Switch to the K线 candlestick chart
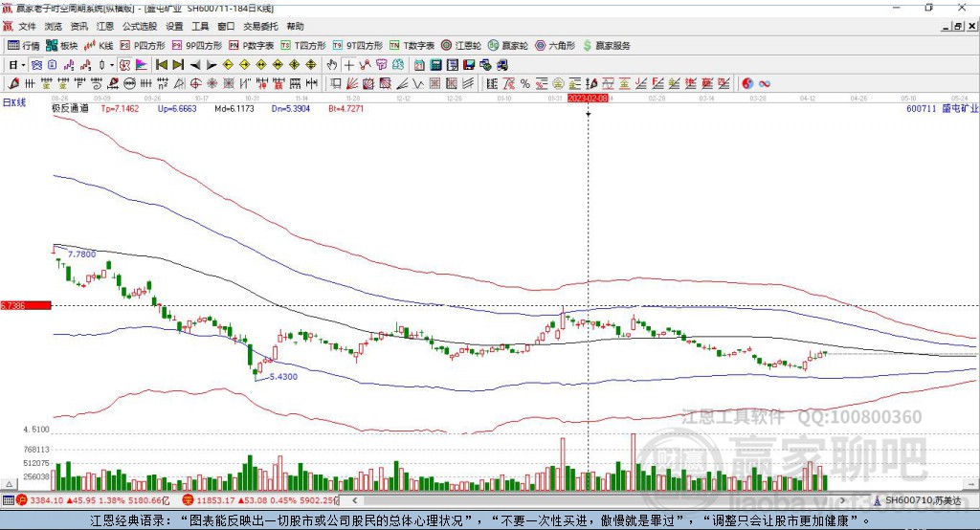 click(99, 46)
